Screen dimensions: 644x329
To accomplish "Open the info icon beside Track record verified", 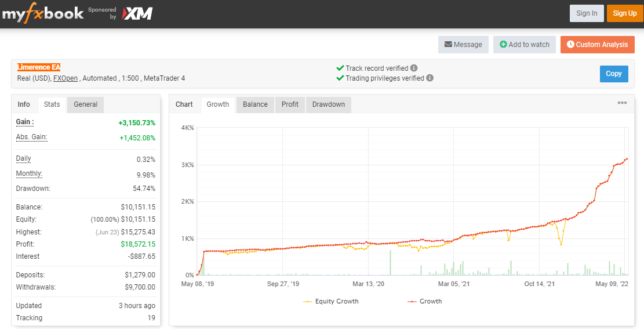I will click(x=414, y=68).
